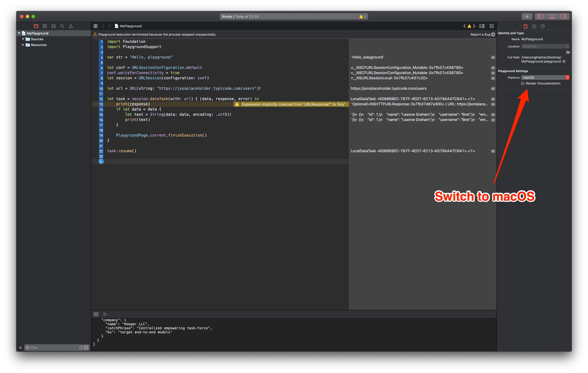Open the Find navigator magnifying glass

[62, 26]
